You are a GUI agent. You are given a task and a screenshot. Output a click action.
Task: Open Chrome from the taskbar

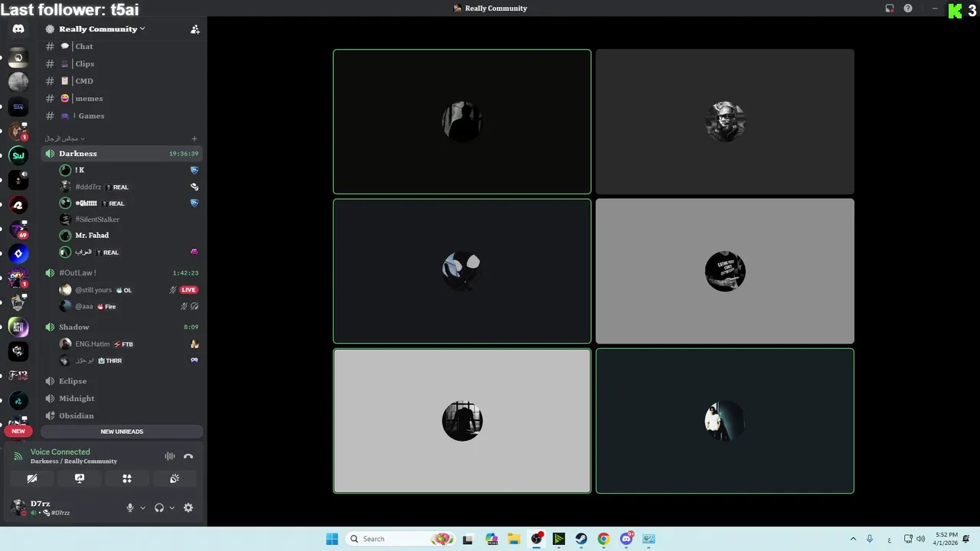(x=603, y=539)
